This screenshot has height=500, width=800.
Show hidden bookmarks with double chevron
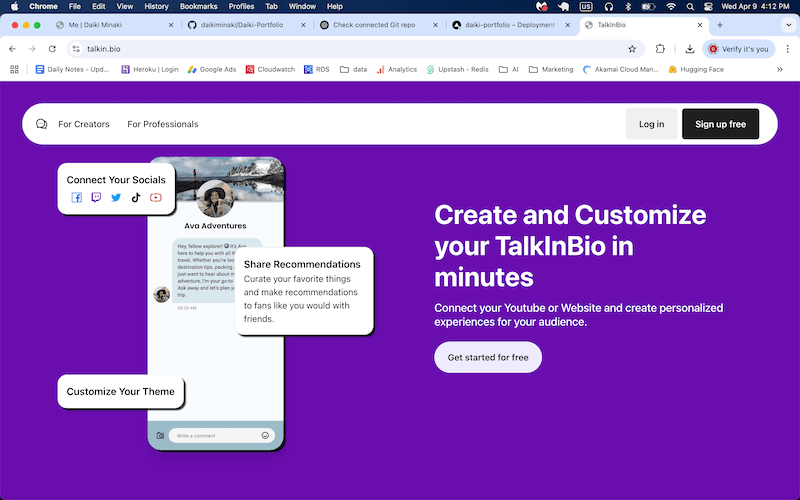(x=780, y=69)
